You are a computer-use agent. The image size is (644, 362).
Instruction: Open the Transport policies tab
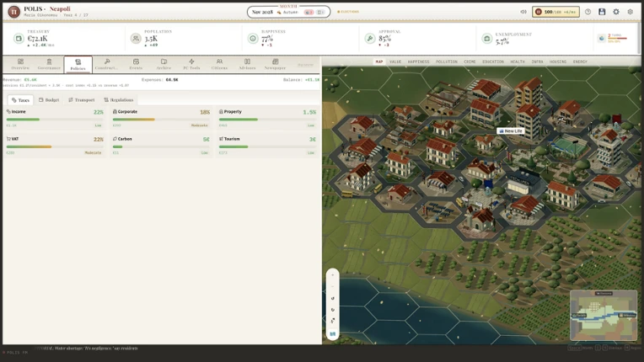tap(81, 100)
